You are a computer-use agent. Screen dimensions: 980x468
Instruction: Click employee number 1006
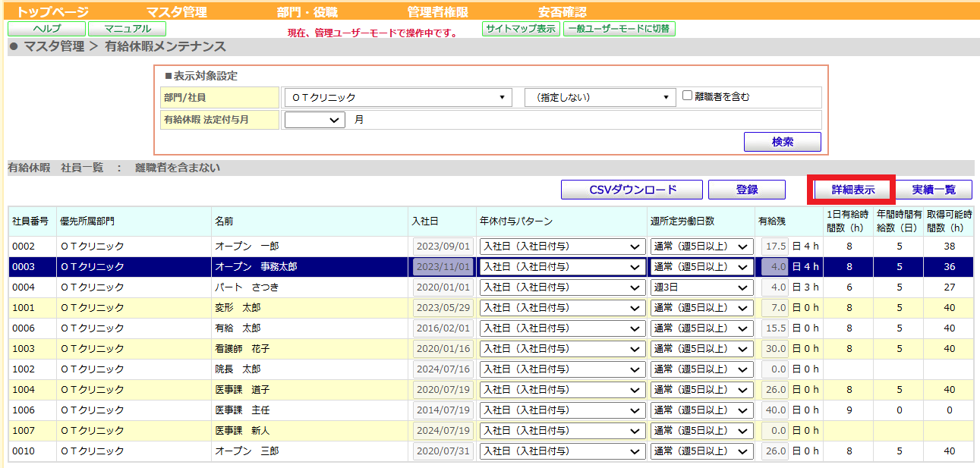tap(23, 410)
